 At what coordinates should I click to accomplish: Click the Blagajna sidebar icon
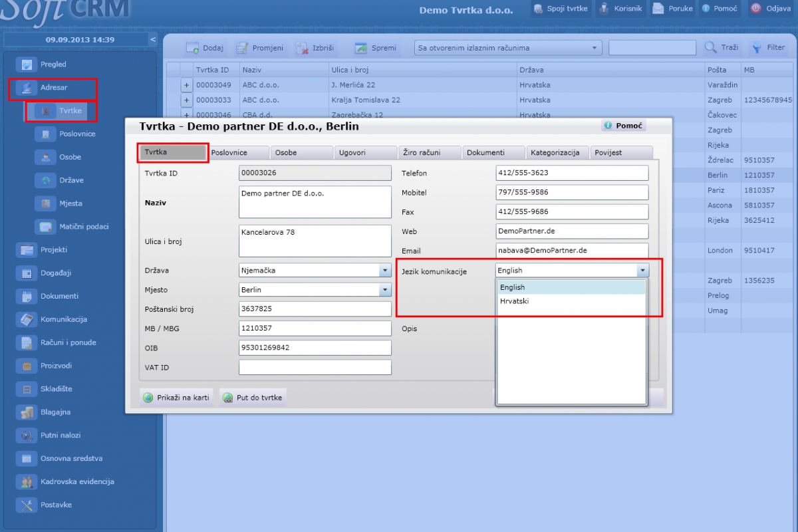click(27, 412)
